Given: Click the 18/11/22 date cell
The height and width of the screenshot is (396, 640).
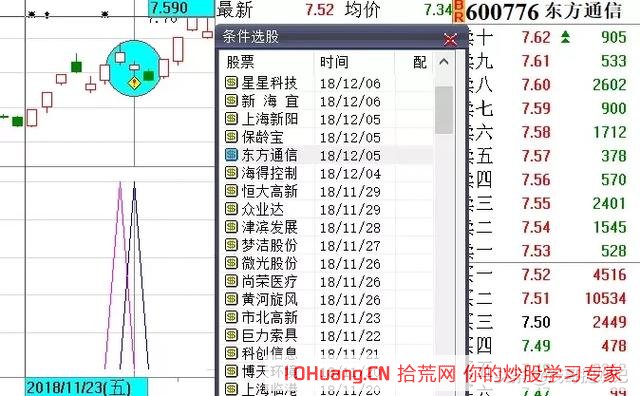Looking at the screenshot, I should click(350, 336).
